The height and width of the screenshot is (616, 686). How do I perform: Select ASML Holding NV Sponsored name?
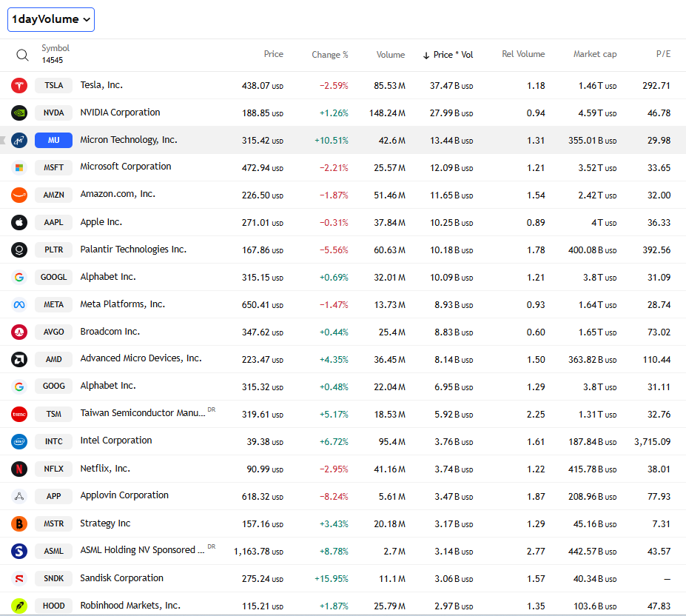point(142,550)
